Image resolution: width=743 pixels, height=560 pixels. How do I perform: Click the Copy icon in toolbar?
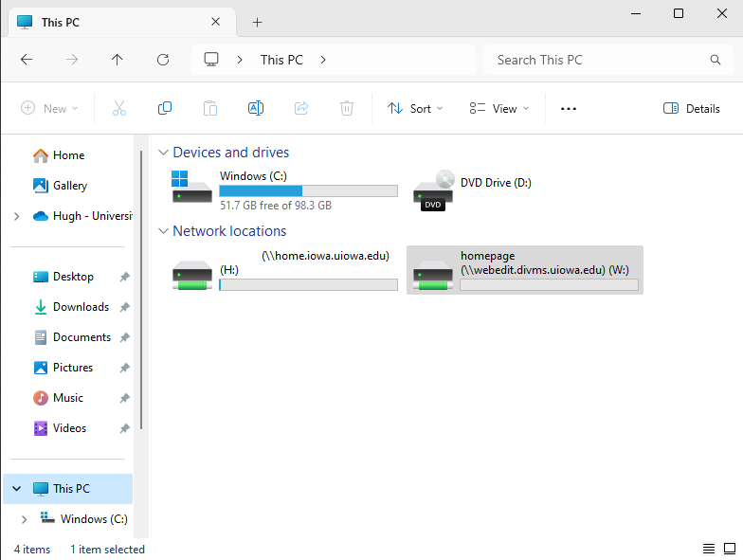165,108
